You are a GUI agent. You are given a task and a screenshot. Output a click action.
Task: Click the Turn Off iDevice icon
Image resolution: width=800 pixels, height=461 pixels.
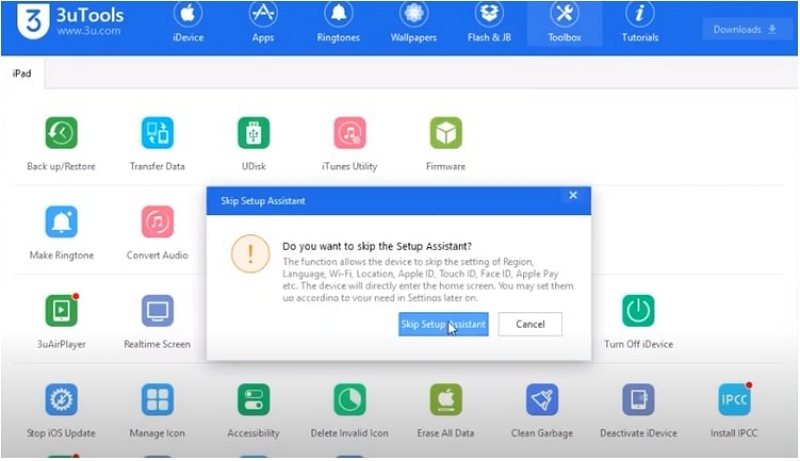click(638, 311)
